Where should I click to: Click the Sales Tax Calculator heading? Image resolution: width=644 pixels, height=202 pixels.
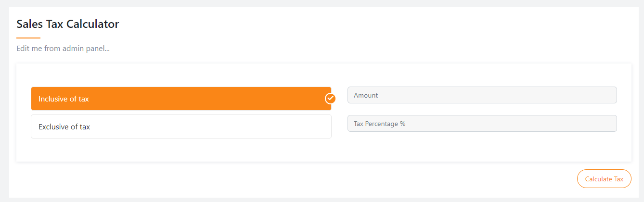point(68,24)
